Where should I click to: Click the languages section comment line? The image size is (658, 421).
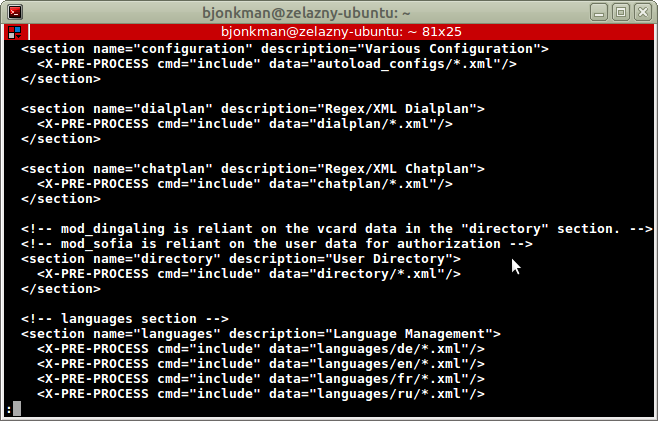click(125, 319)
